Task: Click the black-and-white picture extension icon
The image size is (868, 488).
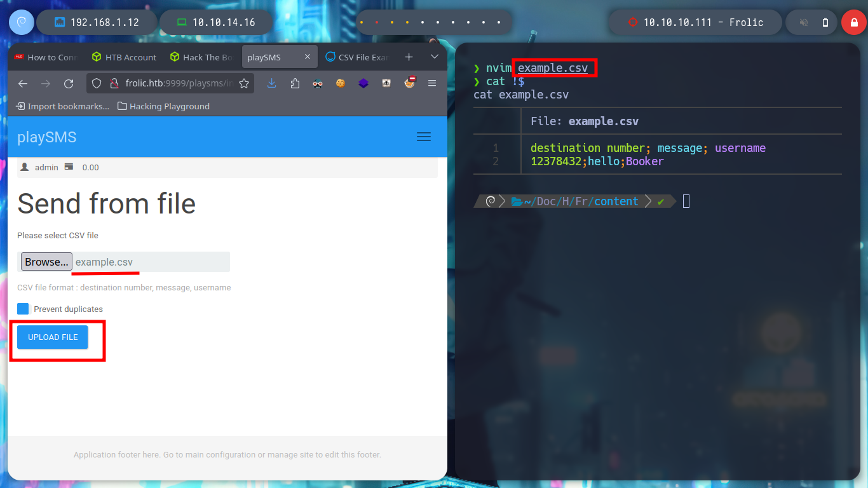Action: [x=386, y=83]
